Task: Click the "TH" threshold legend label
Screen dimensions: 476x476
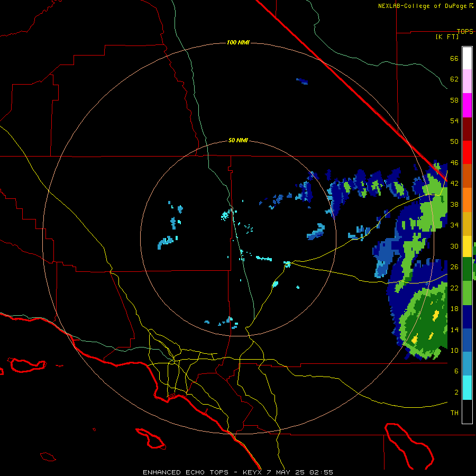Action: click(x=454, y=413)
